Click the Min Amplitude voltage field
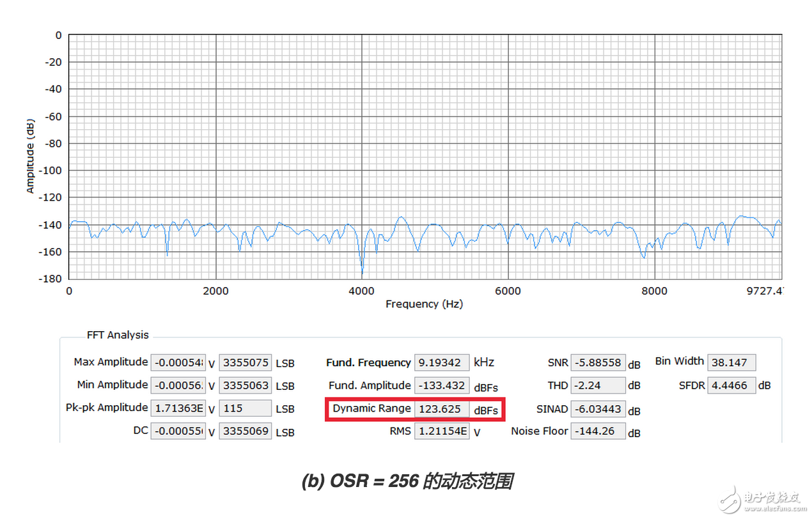The width and height of the screenshot is (812, 519). coord(178,385)
